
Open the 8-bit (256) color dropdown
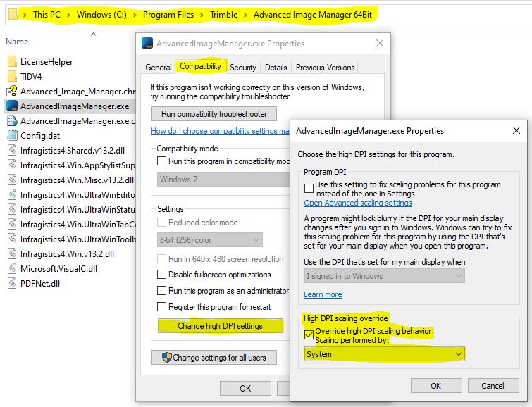tap(210, 240)
